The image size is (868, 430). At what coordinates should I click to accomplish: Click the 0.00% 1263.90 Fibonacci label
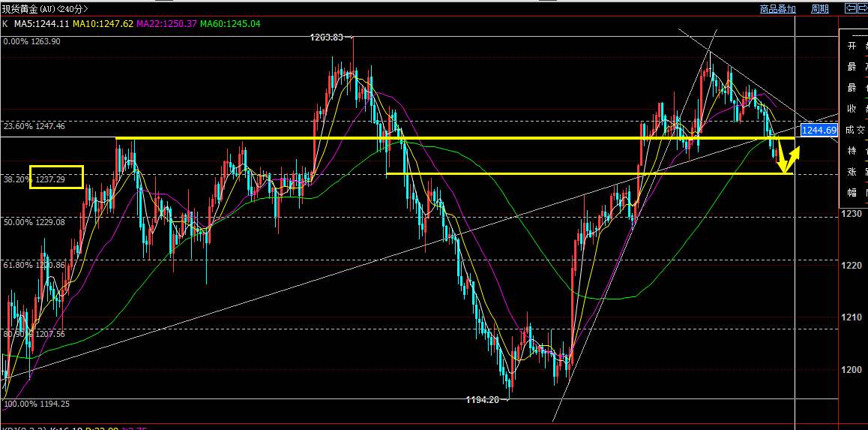tap(31, 42)
